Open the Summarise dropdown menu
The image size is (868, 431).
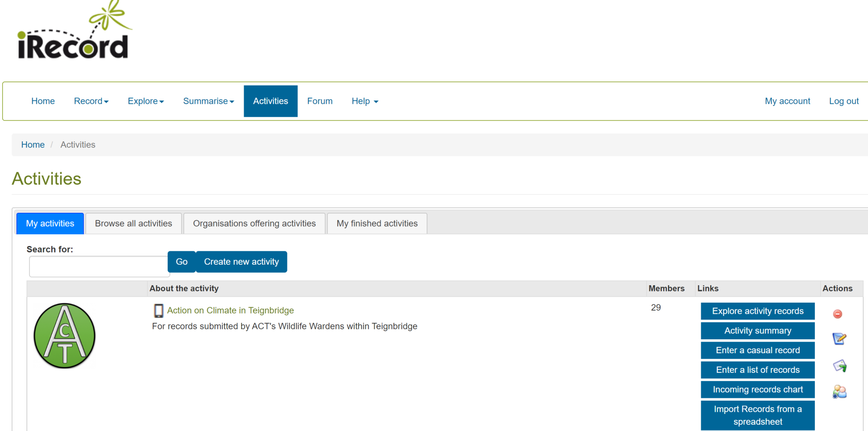208,101
